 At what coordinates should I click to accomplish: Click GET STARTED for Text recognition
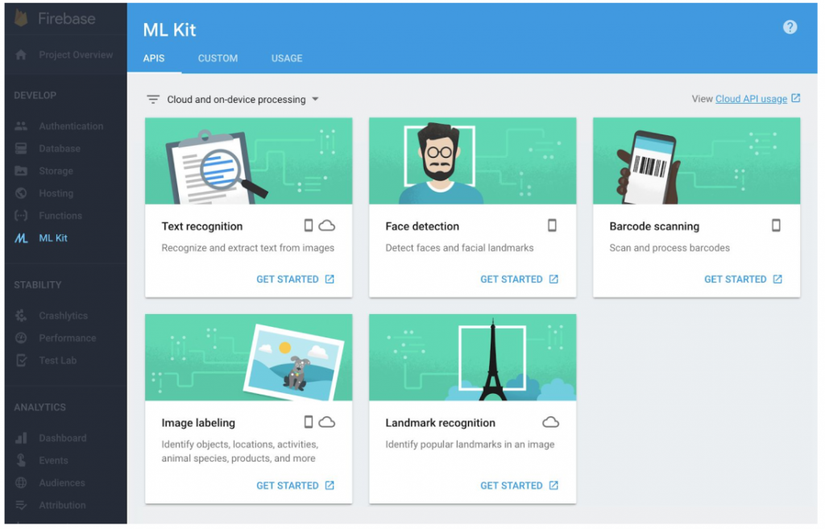click(295, 279)
